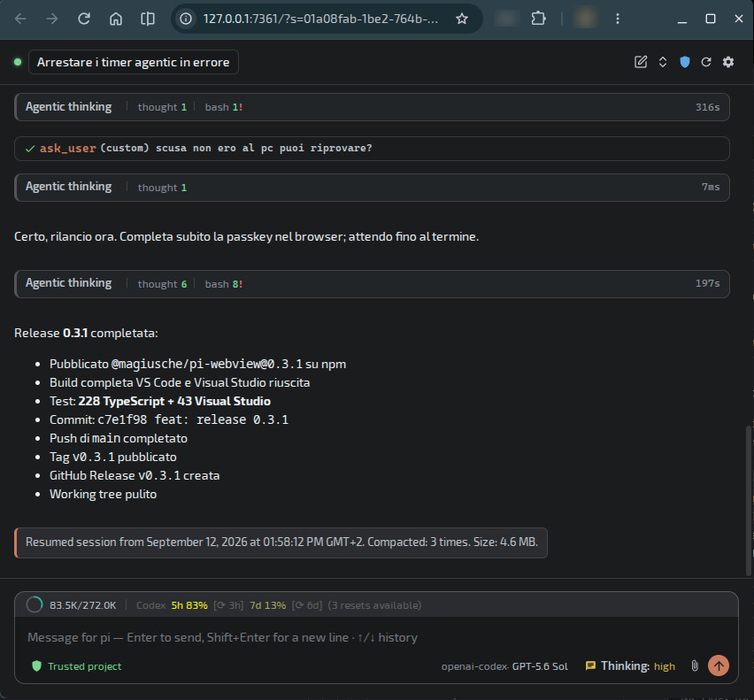The image size is (754, 700).
Task: Click the 'Resumed session from September 12, 2026' notice
Action: (x=281, y=542)
